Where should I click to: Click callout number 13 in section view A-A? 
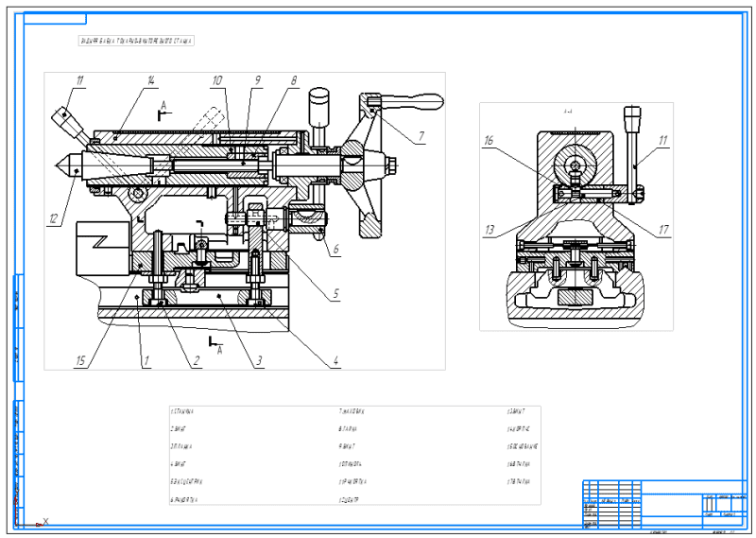pos(490,230)
